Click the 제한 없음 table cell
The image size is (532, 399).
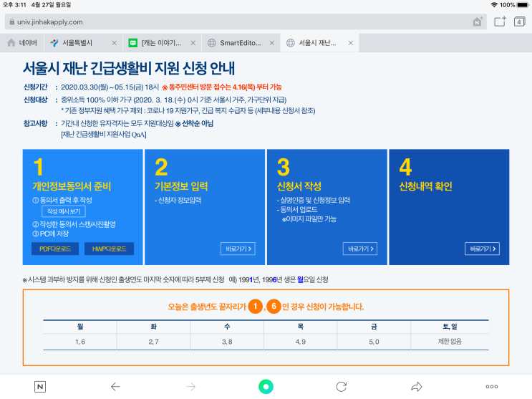450,341
